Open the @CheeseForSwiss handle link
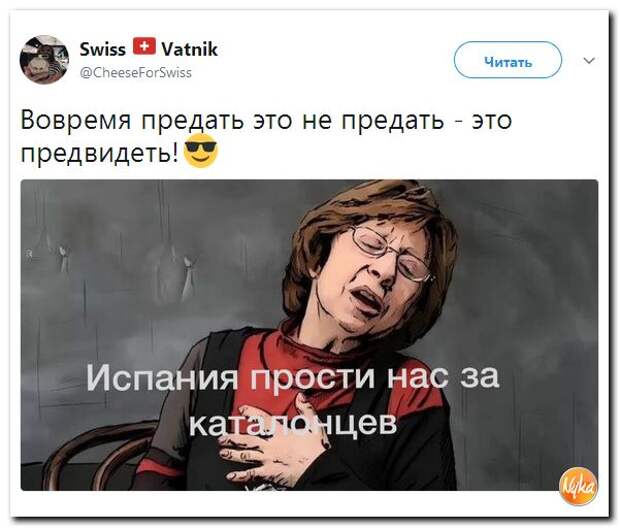 pyautogui.click(x=136, y=73)
